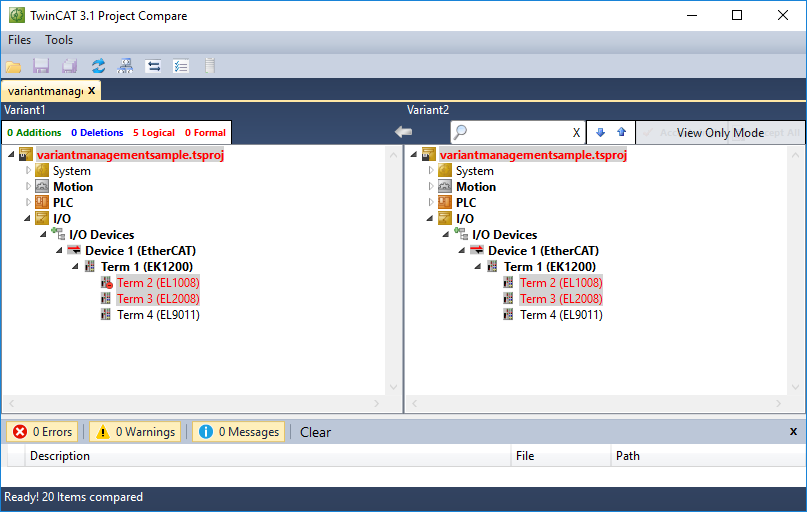Click the left-pointing merge arrow between variants
The height and width of the screenshot is (512, 807).
pyautogui.click(x=404, y=132)
